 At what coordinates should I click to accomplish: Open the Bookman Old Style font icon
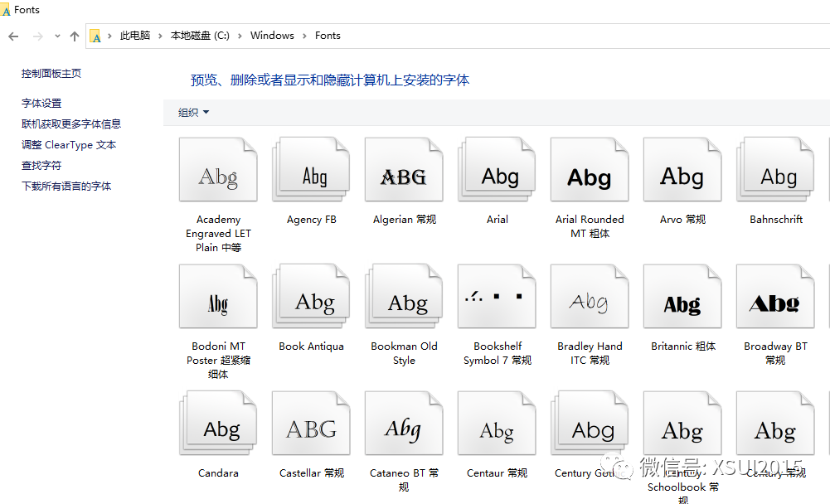coord(404,297)
